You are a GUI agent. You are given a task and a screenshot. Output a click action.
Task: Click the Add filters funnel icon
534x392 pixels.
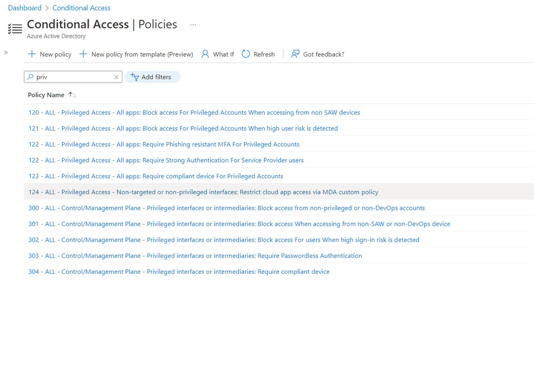click(x=135, y=76)
